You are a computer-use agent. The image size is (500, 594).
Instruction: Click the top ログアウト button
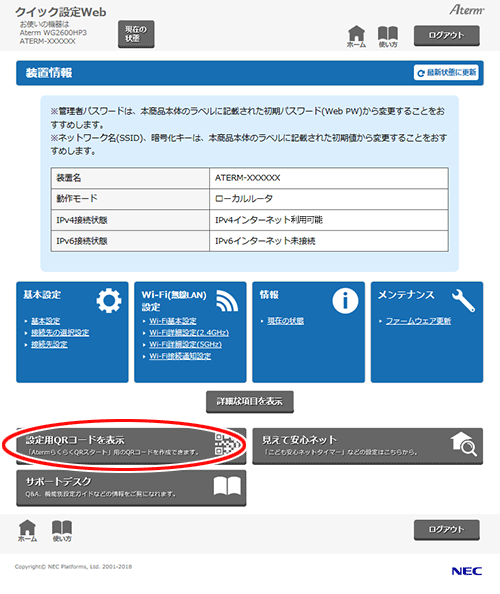point(447,36)
